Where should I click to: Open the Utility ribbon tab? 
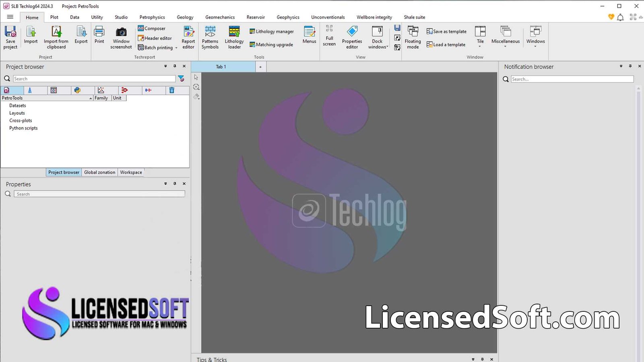97,17
